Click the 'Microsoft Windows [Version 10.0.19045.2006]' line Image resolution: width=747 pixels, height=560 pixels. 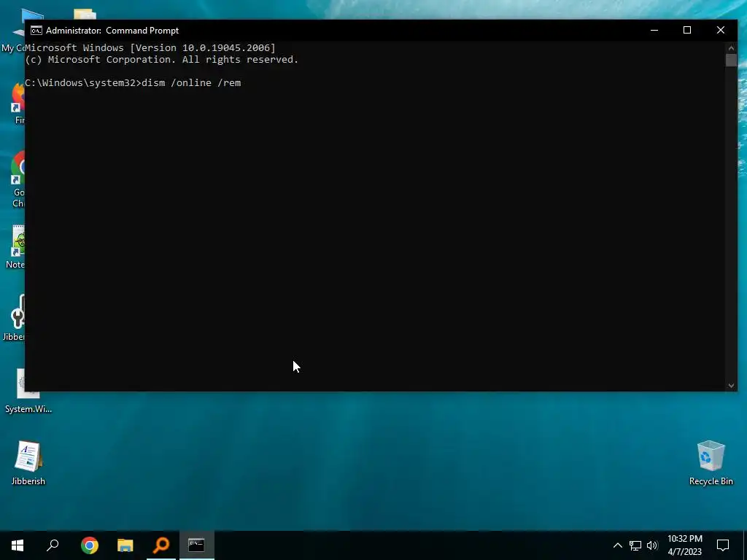(150, 47)
